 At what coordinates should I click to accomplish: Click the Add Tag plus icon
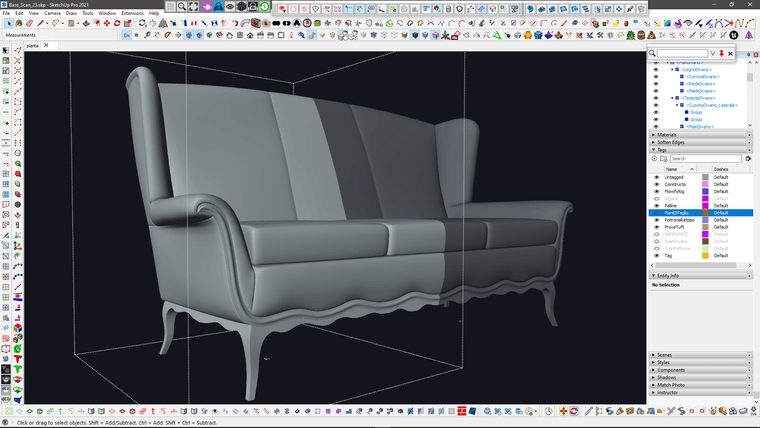655,158
